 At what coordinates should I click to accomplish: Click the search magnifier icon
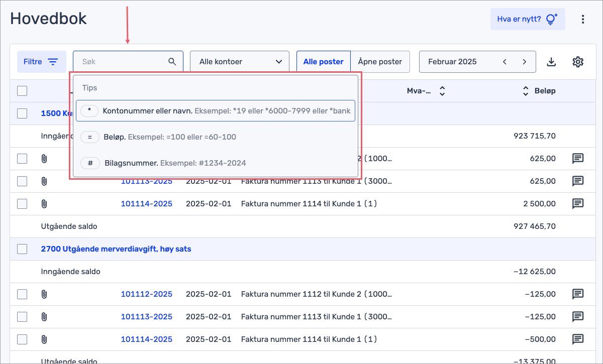[172, 62]
